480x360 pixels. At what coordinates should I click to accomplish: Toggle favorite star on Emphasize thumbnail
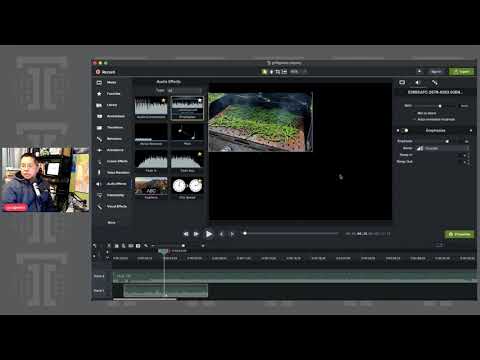pos(200,100)
